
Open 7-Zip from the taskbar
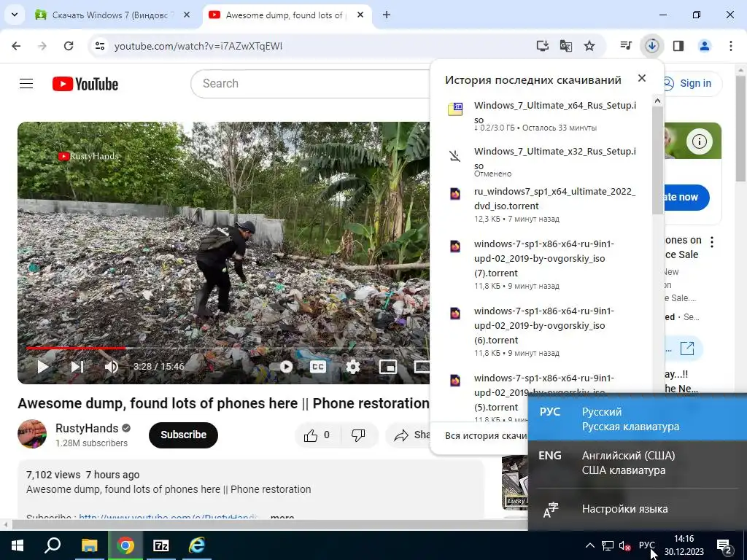(x=161, y=545)
